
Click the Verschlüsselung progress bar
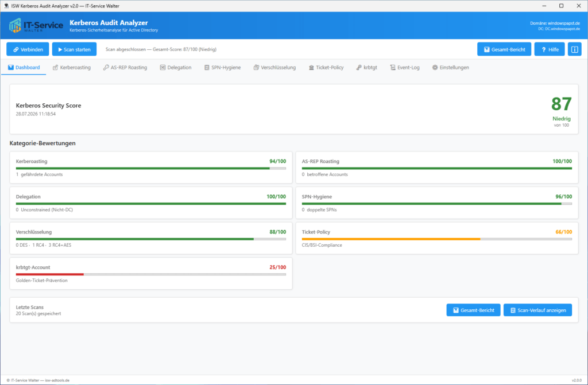[151, 239]
